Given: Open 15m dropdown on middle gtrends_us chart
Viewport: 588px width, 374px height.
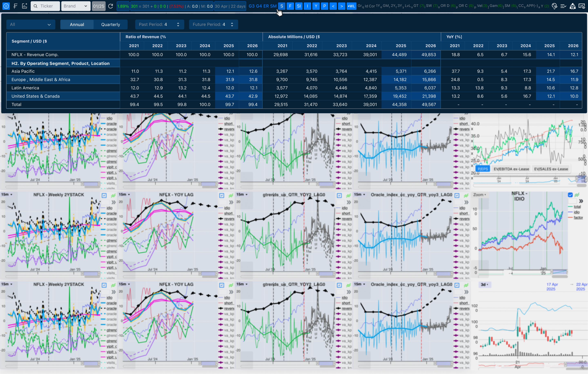Looking at the screenshot, I should coord(242,194).
